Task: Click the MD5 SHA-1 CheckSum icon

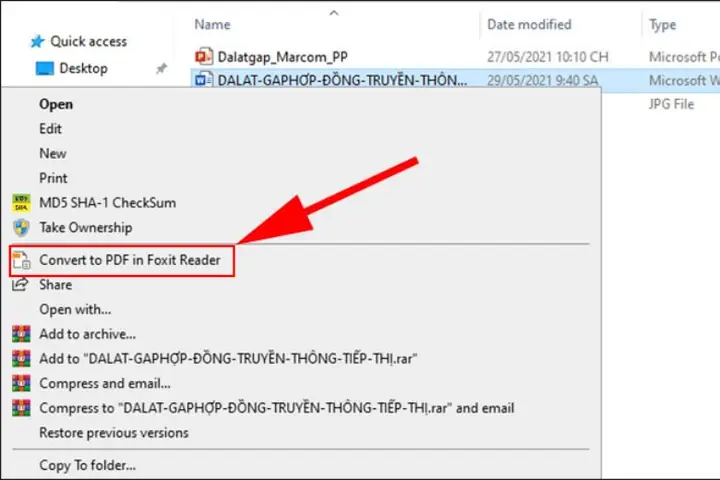Action: 21,203
